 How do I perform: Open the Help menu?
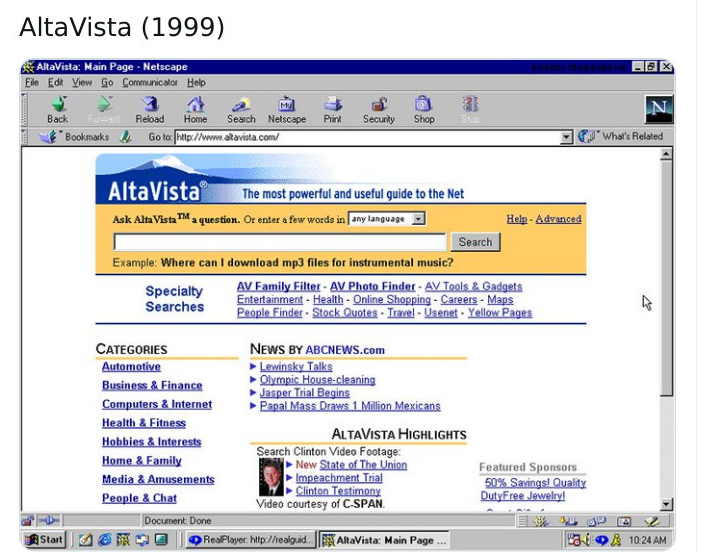click(x=196, y=82)
